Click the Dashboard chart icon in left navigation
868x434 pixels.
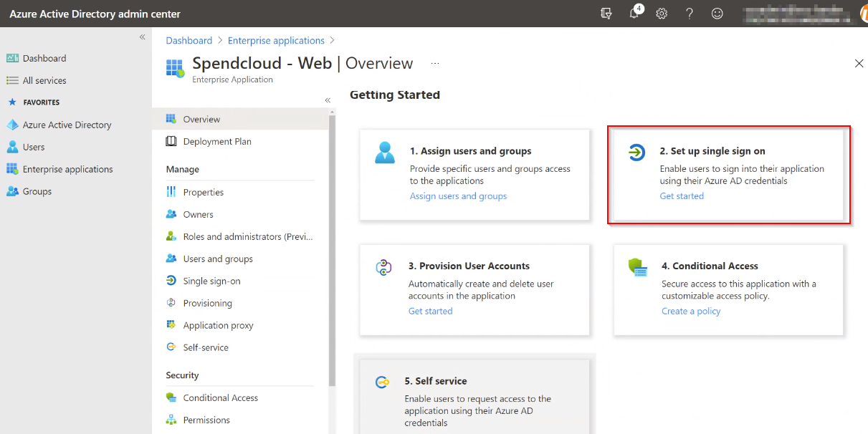(12, 58)
